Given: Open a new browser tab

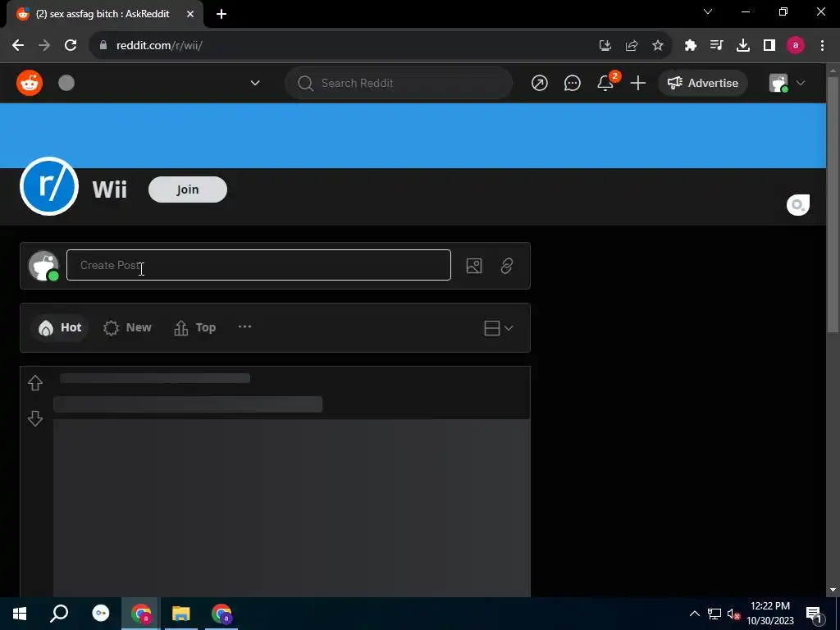Looking at the screenshot, I should (x=221, y=14).
